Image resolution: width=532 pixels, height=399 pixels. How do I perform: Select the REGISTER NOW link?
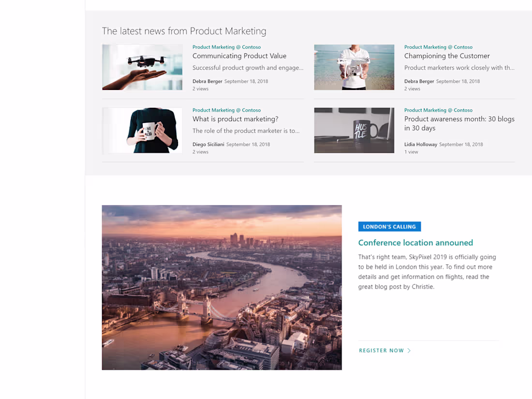381,350
